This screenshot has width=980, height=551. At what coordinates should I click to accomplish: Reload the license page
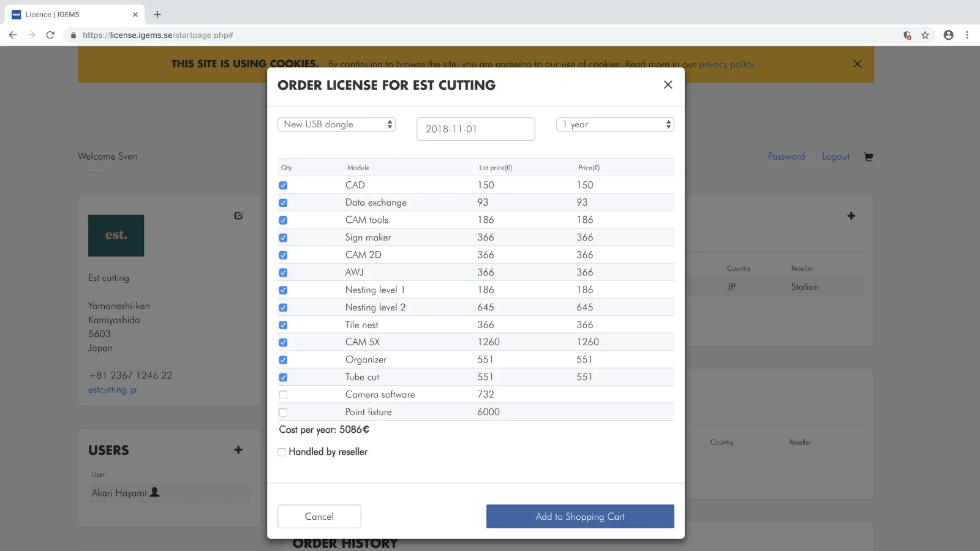pos(50,35)
